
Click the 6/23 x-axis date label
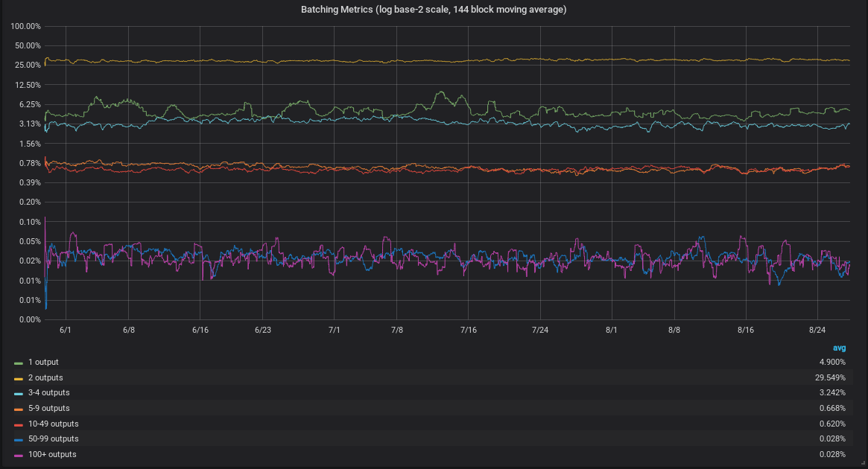pyautogui.click(x=263, y=330)
